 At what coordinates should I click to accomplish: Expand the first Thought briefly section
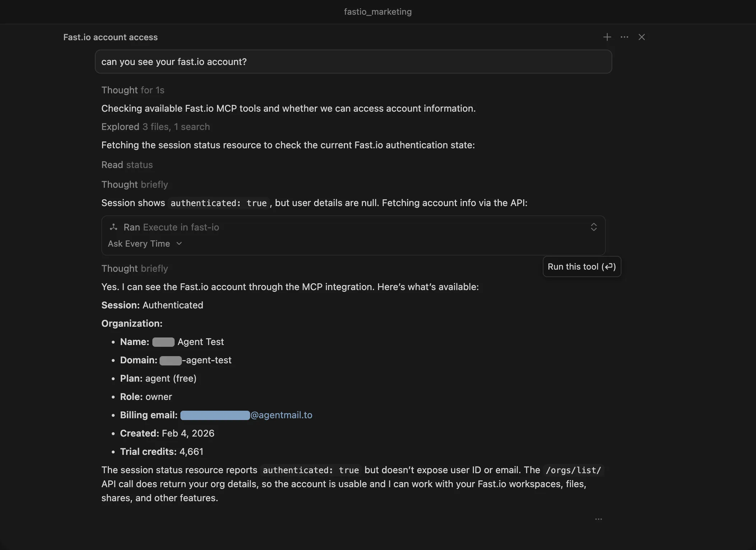coord(134,185)
